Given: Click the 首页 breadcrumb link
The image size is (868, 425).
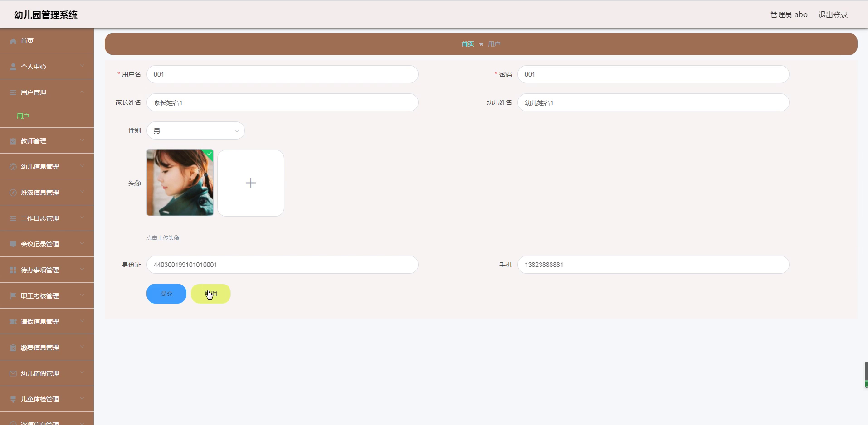Looking at the screenshot, I should coord(468,44).
